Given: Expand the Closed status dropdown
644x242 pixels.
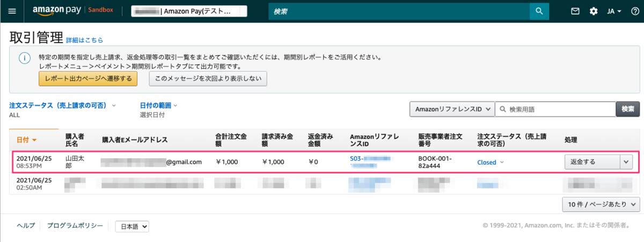Looking at the screenshot, I should tap(491, 162).
